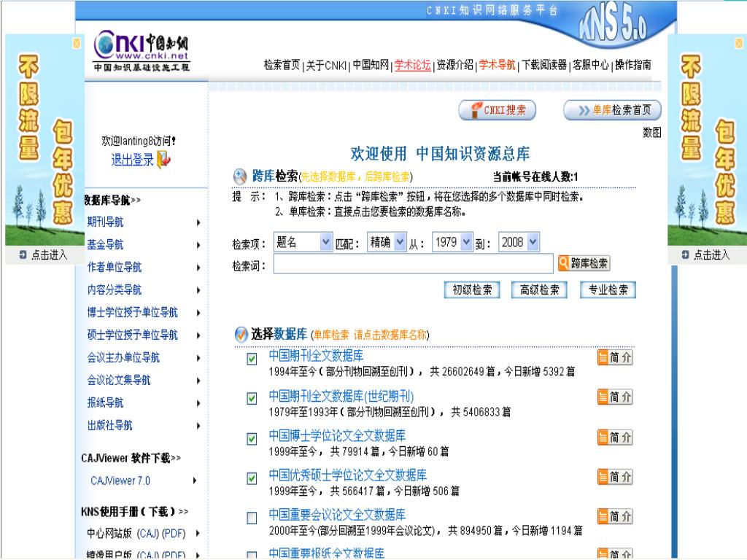747x560 pixels.
Task: Open 操作指南 in top menu
Action: 633,65
